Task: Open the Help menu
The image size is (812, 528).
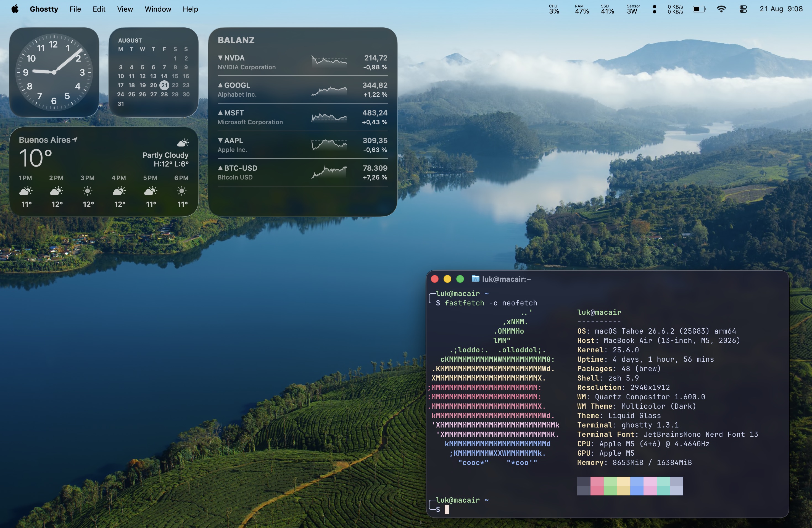Action: pos(190,9)
